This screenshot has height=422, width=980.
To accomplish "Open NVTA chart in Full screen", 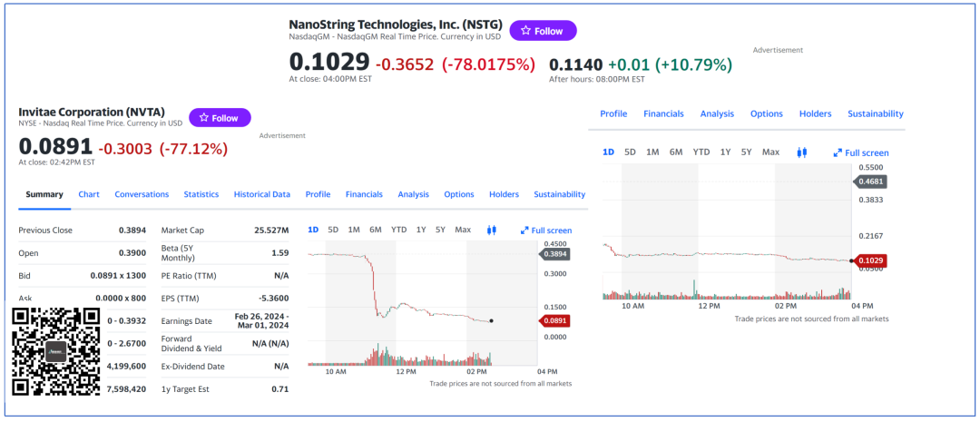I will point(546,231).
